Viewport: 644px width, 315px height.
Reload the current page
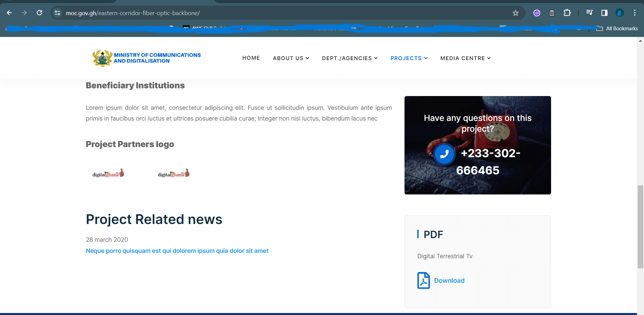(39, 13)
